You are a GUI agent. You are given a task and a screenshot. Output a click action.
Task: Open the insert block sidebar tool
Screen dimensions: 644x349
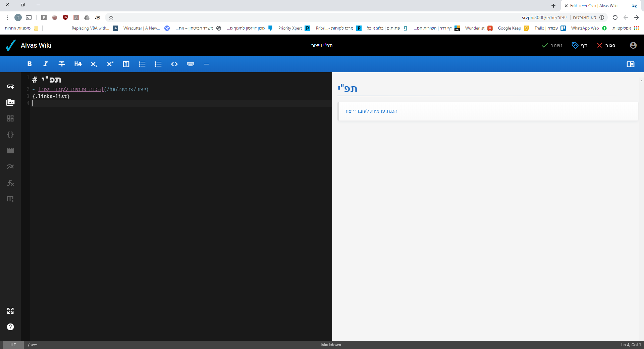click(10, 118)
